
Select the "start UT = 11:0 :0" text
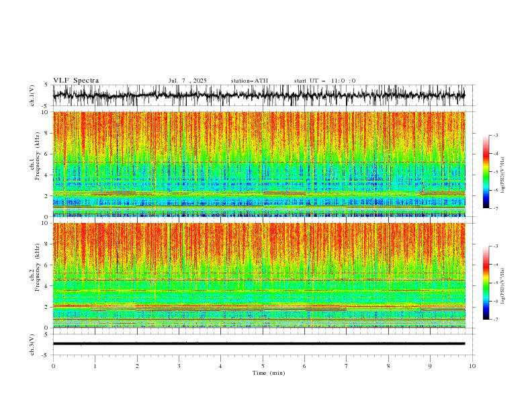click(324, 81)
